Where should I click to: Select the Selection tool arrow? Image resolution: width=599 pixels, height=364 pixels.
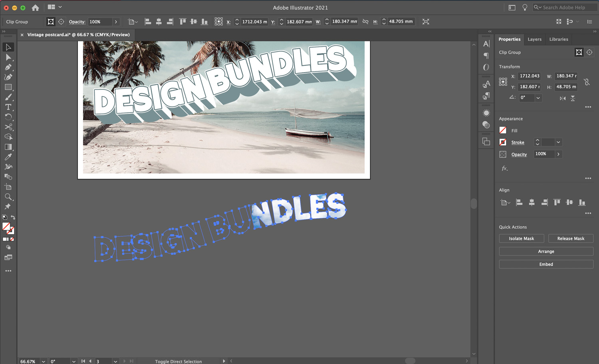8,47
